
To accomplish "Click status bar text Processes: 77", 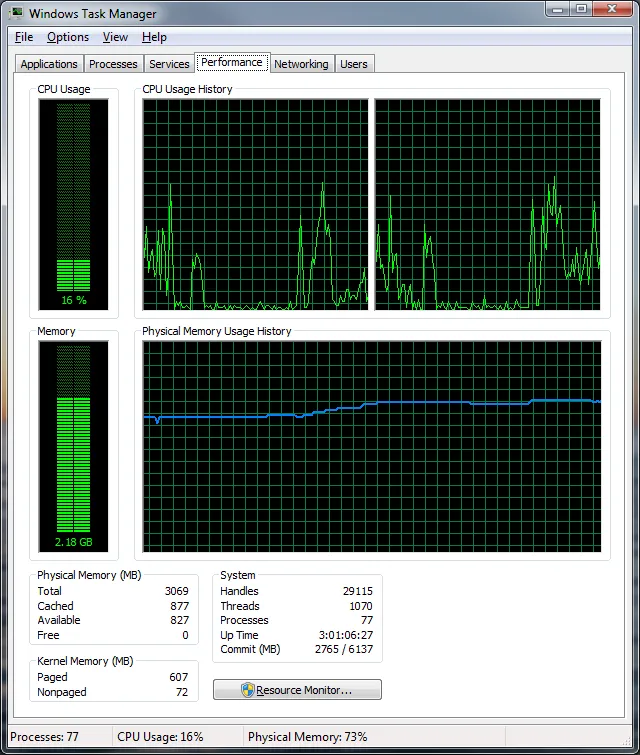I will 44,737.
